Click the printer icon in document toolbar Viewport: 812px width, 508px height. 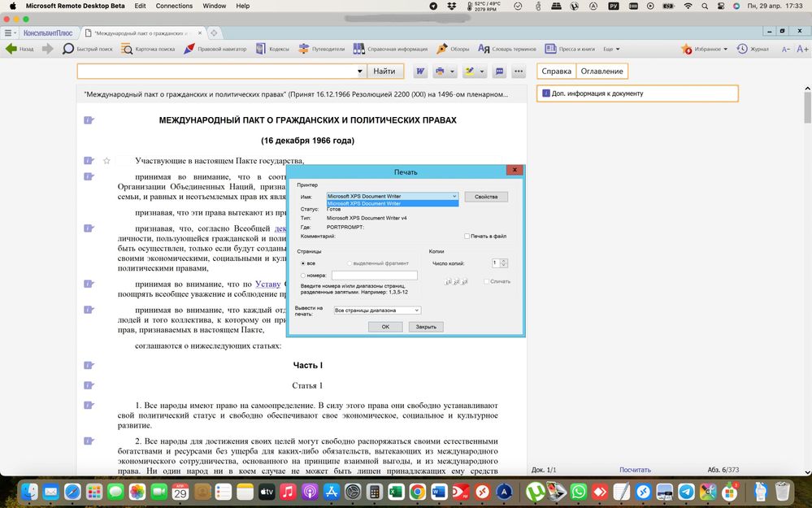[440, 72]
